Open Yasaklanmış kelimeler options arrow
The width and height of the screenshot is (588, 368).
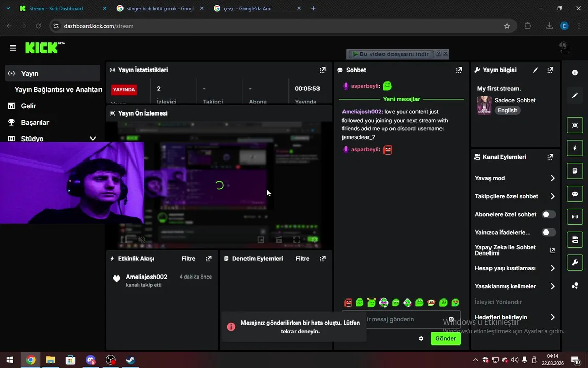(x=552, y=286)
